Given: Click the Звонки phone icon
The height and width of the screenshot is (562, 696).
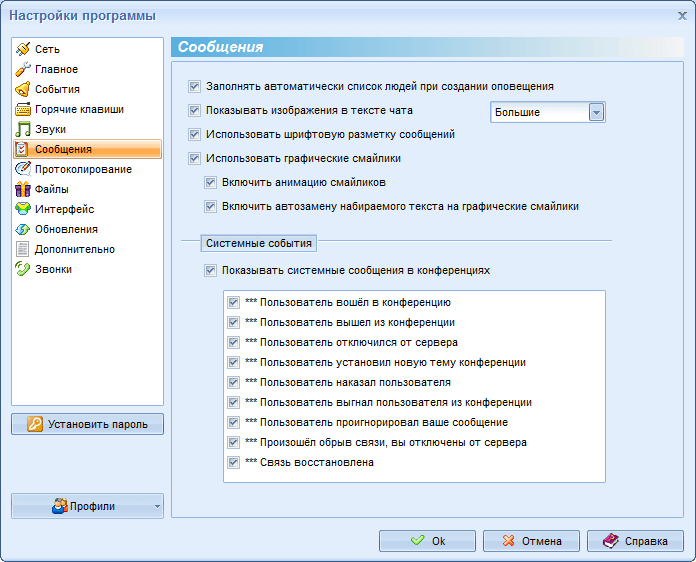Looking at the screenshot, I should [23, 269].
